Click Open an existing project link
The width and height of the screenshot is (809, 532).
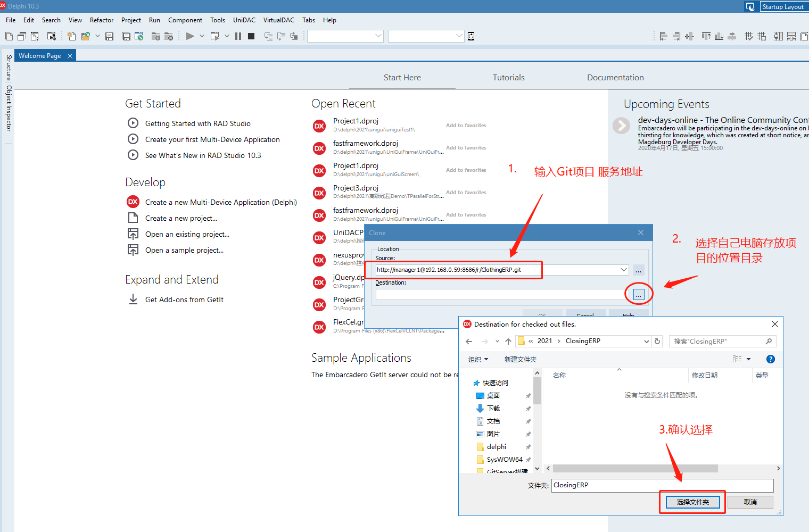coord(187,234)
